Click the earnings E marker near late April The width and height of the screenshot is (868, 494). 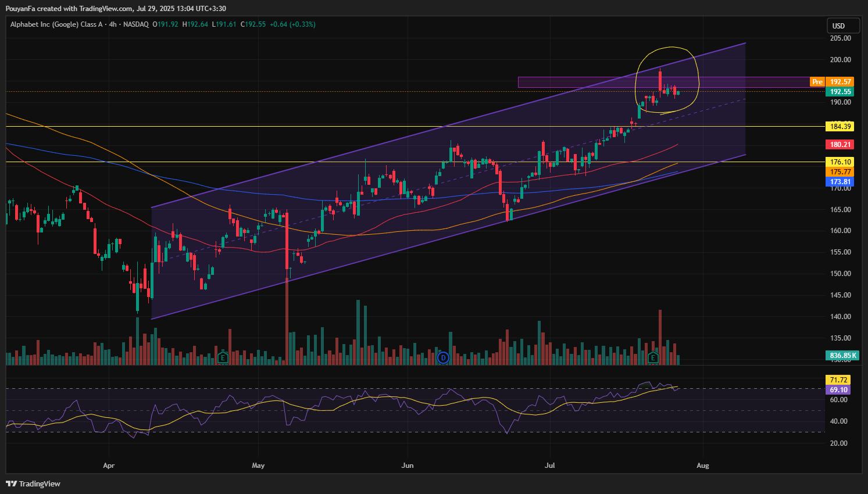[222, 357]
